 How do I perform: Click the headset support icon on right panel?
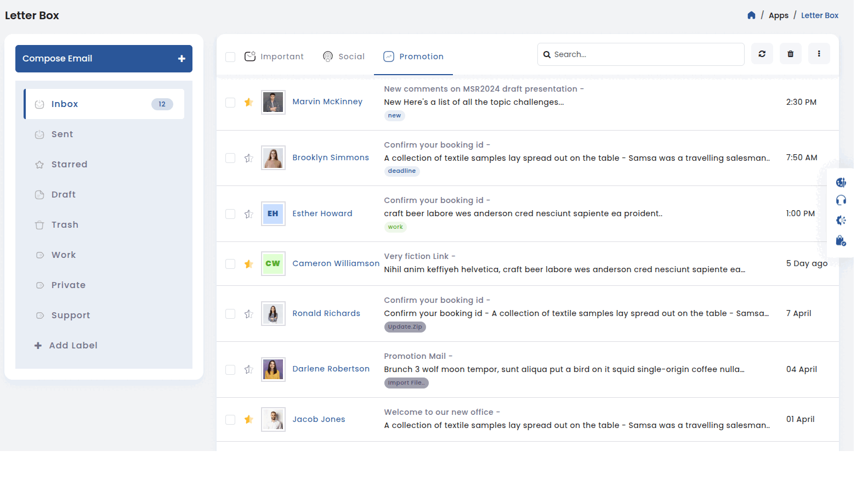841,200
